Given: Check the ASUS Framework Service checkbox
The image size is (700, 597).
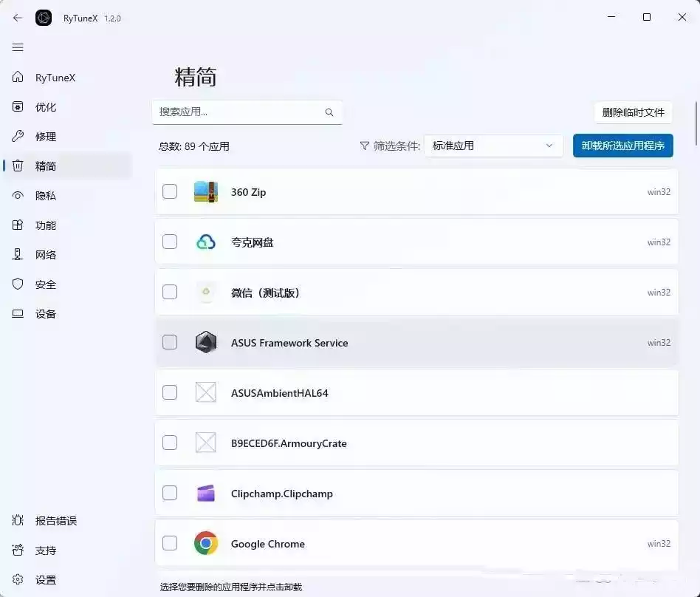Looking at the screenshot, I should pyautogui.click(x=170, y=342).
